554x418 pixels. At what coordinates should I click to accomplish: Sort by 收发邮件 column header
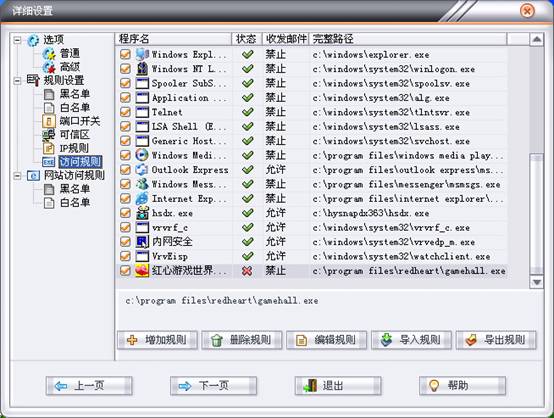click(x=285, y=39)
